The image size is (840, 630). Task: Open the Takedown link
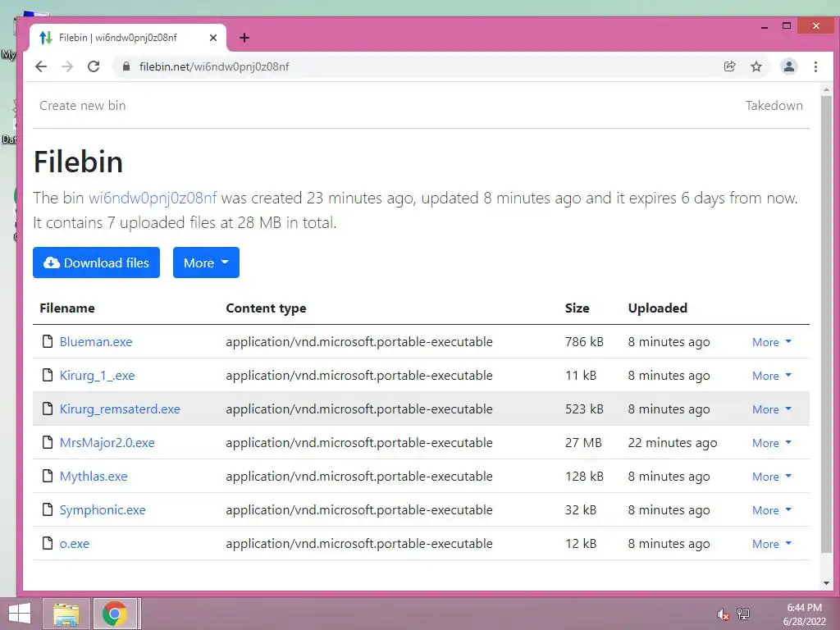click(x=774, y=106)
